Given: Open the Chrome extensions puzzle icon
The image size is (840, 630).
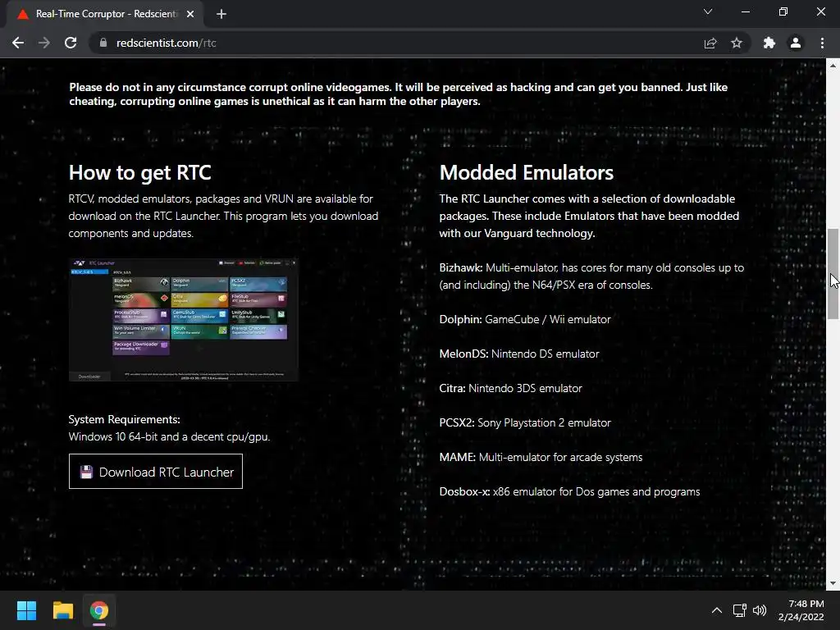Looking at the screenshot, I should pos(769,43).
